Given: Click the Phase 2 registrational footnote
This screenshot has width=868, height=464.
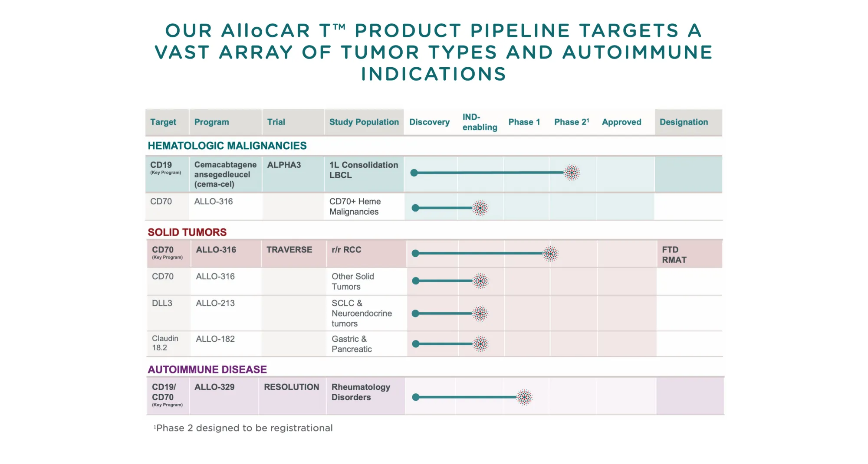Looking at the screenshot, I should 242,428.
